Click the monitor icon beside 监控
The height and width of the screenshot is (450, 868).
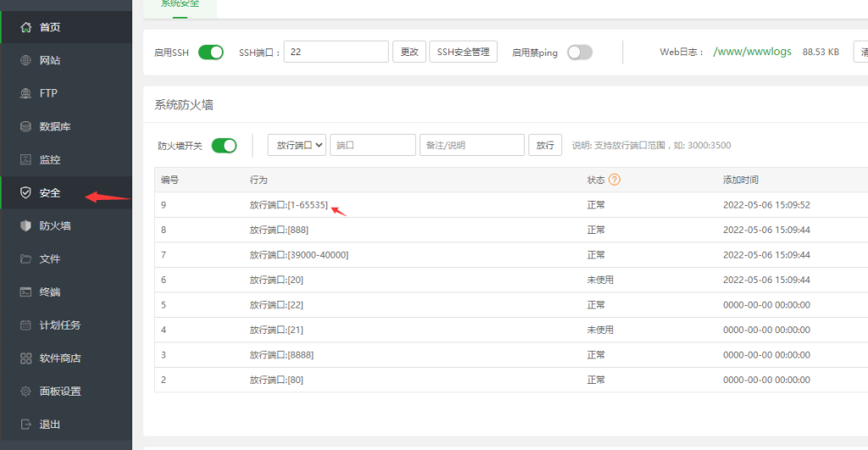25,160
